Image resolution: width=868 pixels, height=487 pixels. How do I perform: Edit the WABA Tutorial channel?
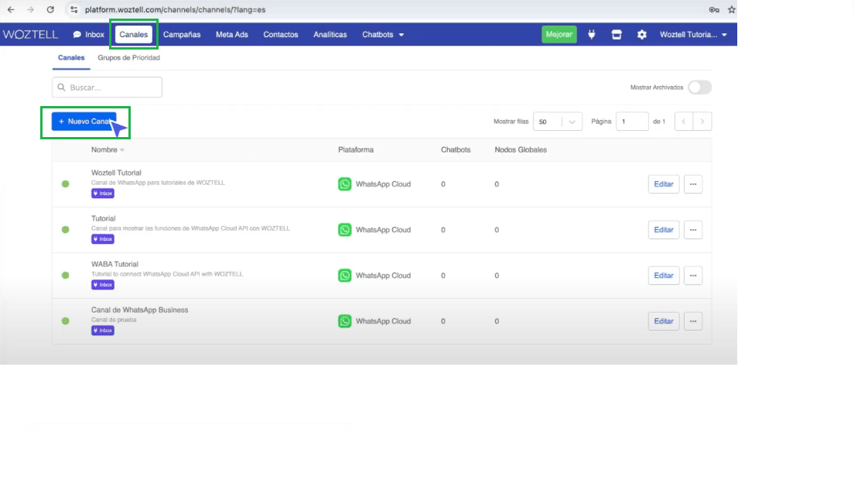(664, 276)
